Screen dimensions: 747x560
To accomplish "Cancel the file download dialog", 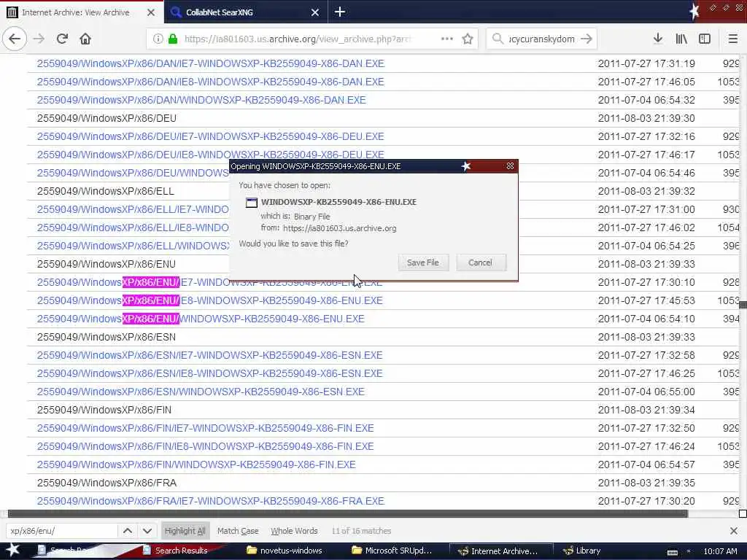I will coord(480,262).
